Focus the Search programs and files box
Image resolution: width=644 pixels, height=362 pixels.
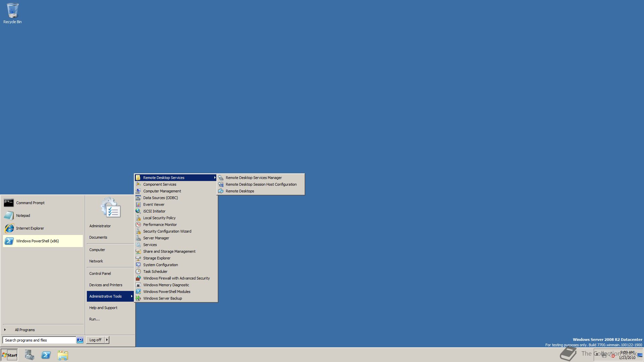pyautogui.click(x=39, y=340)
